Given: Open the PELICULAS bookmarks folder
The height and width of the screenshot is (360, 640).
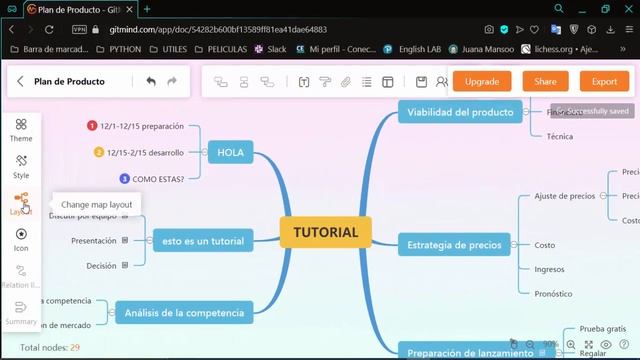Looking at the screenshot, I should 221,49.
